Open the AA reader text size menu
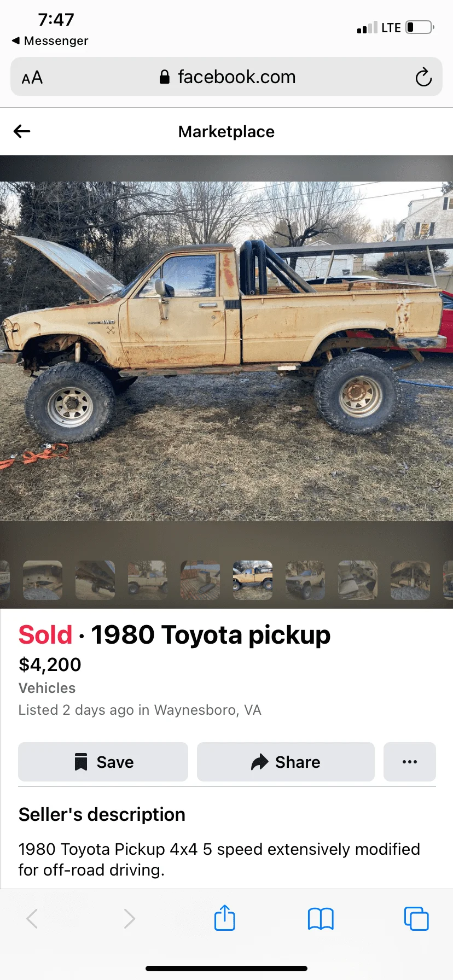The height and width of the screenshot is (980, 453). point(32,78)
